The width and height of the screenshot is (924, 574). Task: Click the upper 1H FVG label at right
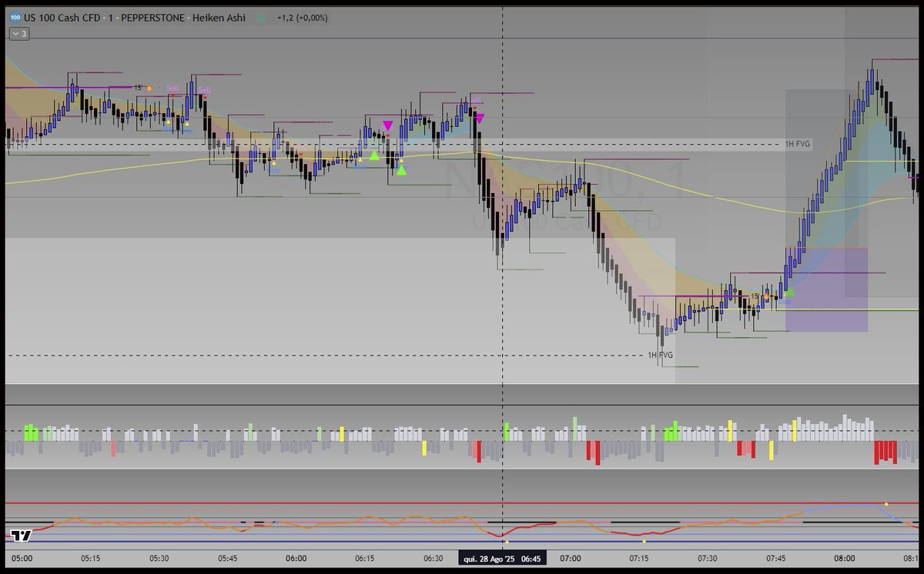(x=798, y=144)
